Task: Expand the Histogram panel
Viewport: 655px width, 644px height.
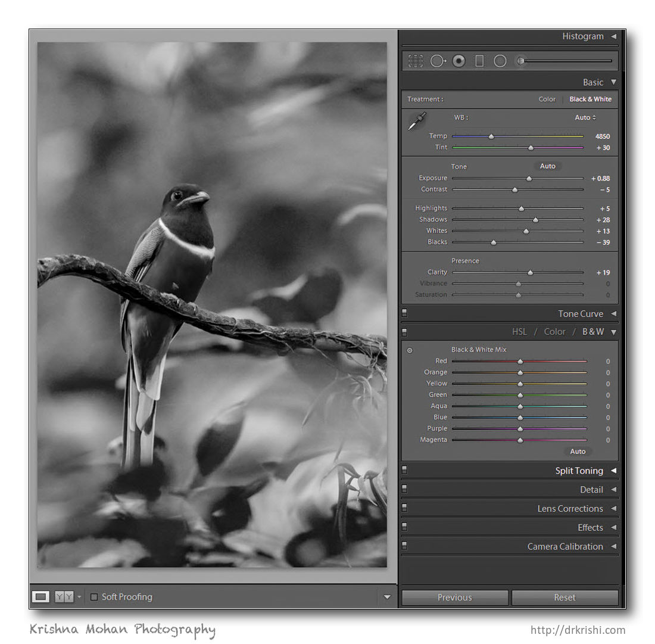Action: tap(613, 36)
